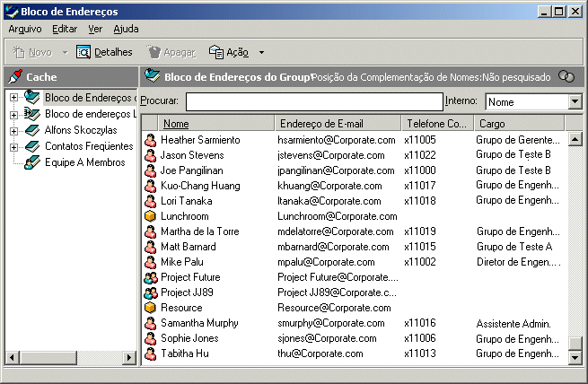Select Bloco de Endereços tree book icon

[x=32, y=98]
